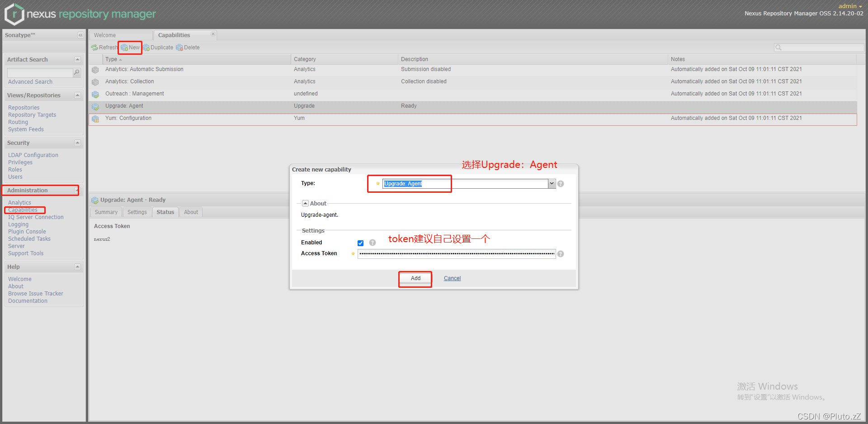Image resolution: width=868 pixels, height=424 pixels.
Task: Click the Cancel link in dialog
Action: click(x=452, y=278)
